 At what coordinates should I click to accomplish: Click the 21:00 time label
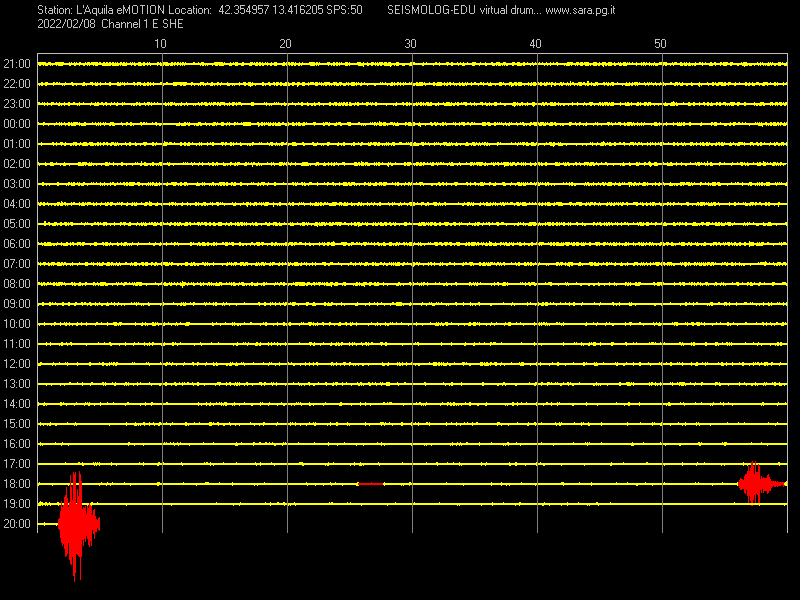[x=17, y=63]
